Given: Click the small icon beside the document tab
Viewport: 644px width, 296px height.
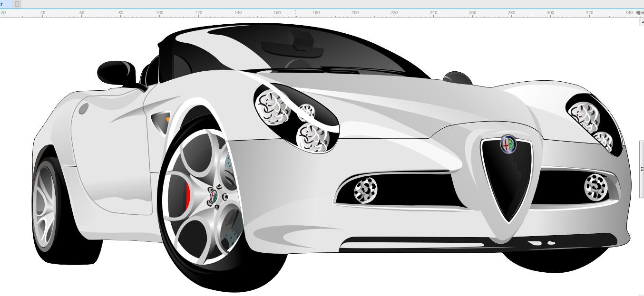Looking at the screenshot, I should tap(17, 4).
